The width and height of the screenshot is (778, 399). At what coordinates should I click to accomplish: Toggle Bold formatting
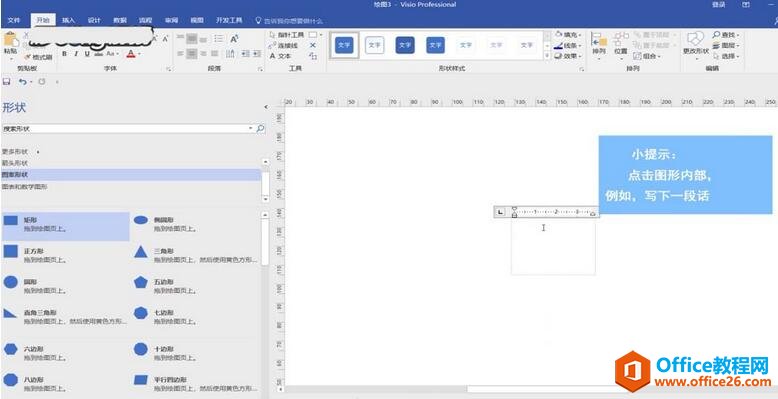65,54
